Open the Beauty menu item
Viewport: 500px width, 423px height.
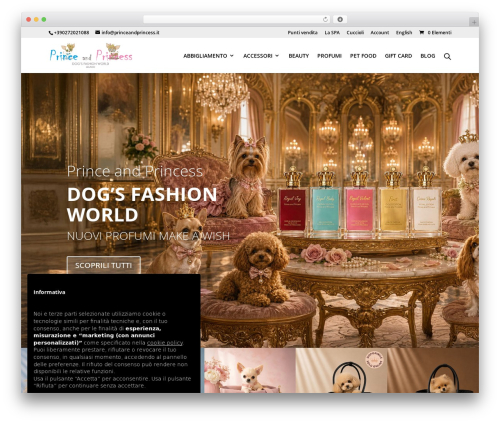pos(299,56)
